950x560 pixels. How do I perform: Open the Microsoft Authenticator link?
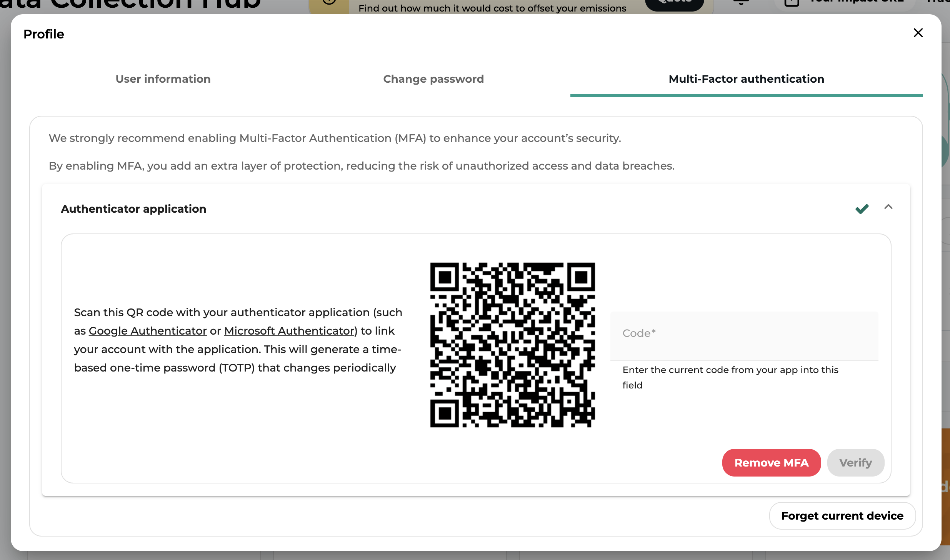289,331
